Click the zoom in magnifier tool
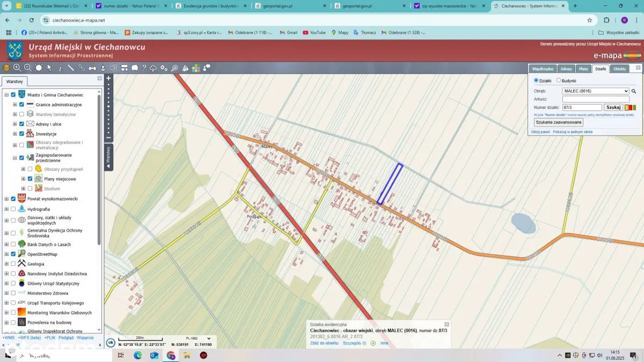Viewport: 644px width, 362px height. pos(17,68)
